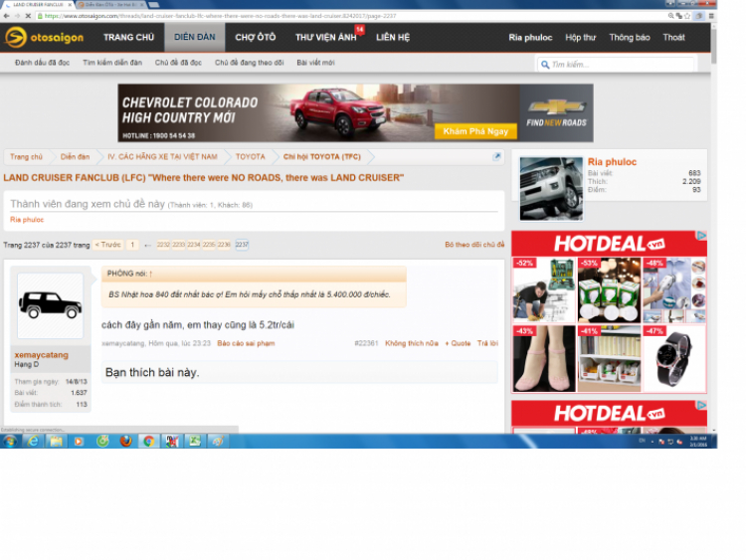This screenshot has width=746, height=560.
Task: Click Trả lời to reply
Action: coord(487,343)
